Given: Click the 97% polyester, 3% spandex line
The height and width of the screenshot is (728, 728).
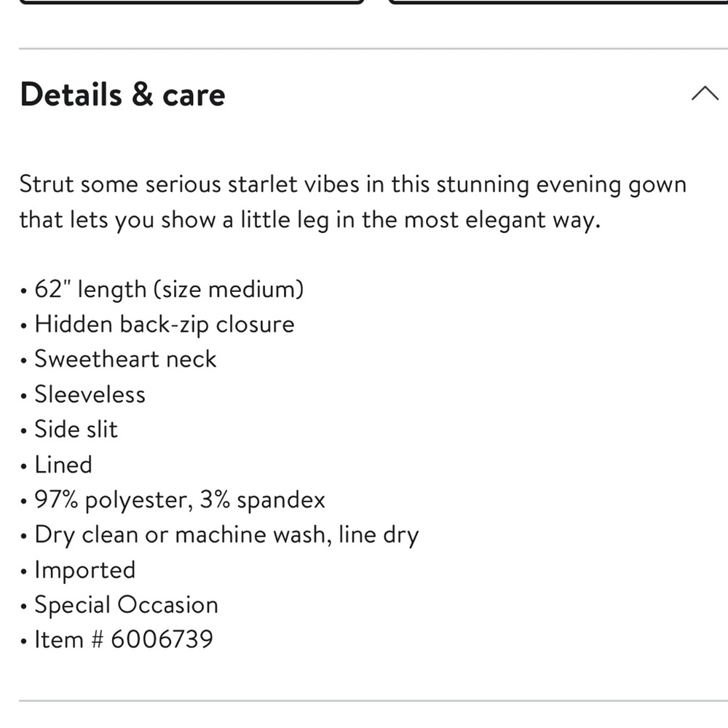Looking at the screenshot, I should pyautogui.click(x=180, y=500).
